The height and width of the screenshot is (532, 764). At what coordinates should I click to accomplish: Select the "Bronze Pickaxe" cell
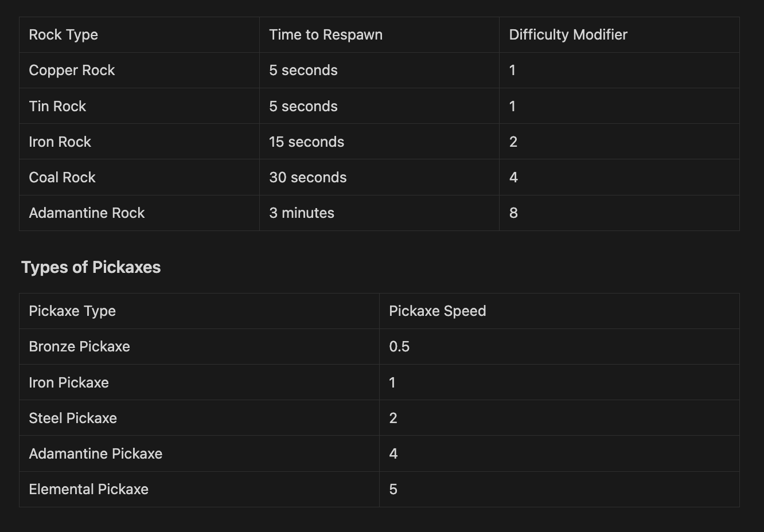click(79, 347)
